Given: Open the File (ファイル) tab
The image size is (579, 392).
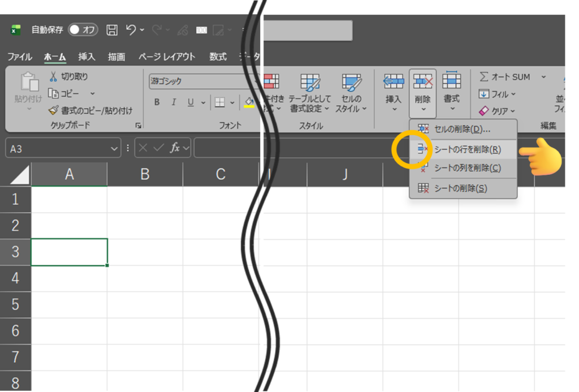Looking at the screenshot, I should pos(19,57).
